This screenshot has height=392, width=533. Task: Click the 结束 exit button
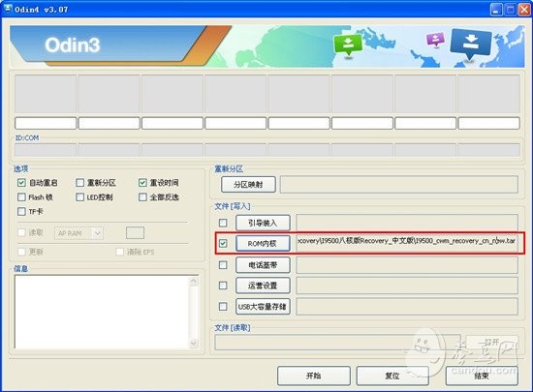tap(482, 376)
